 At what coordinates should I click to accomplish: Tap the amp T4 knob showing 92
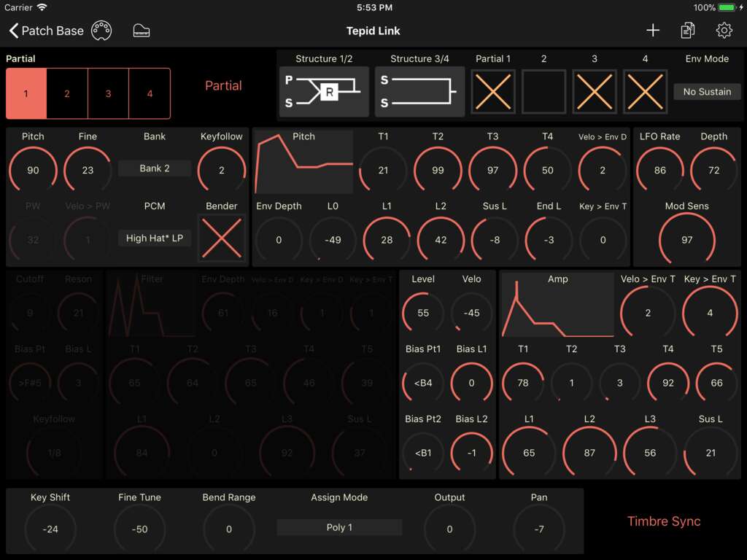point(668,383)
